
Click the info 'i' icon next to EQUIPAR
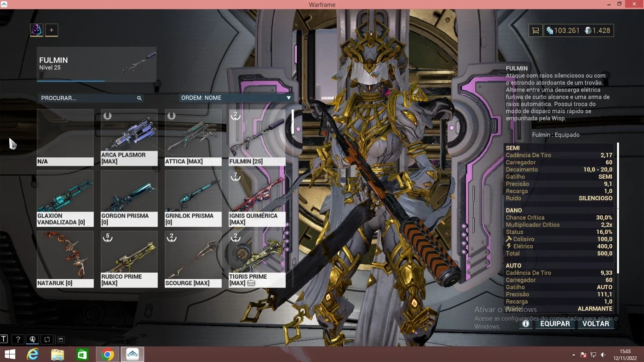coord(525,324)
